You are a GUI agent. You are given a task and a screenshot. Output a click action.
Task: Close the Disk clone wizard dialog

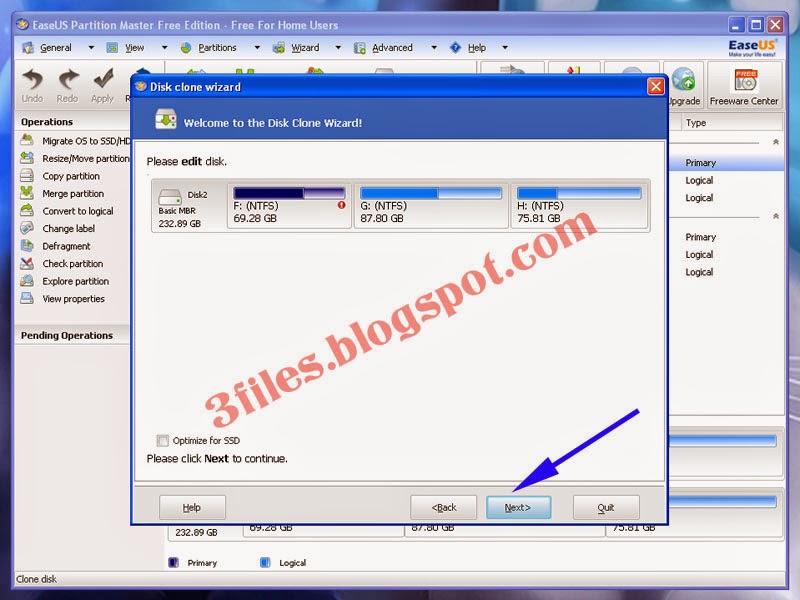coord(656,87)
